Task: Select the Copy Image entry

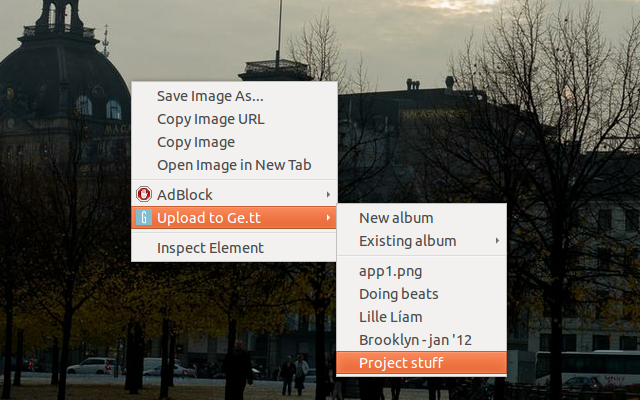Action: (x=196, y=142)
